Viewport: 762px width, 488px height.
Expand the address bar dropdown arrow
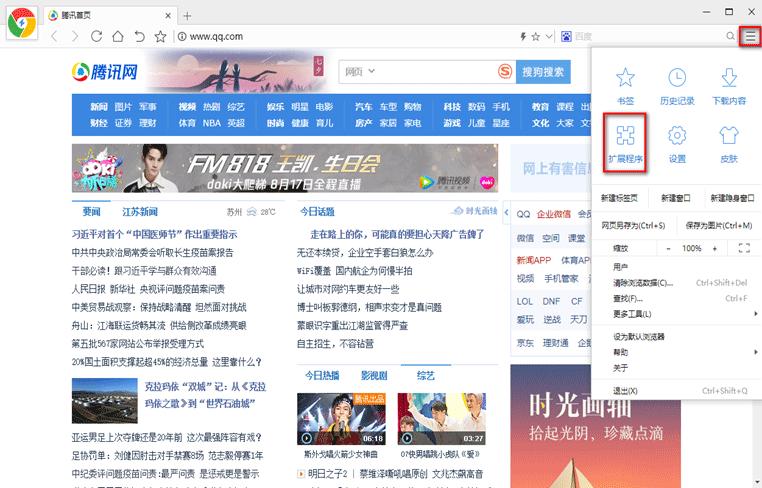point(548,36)
